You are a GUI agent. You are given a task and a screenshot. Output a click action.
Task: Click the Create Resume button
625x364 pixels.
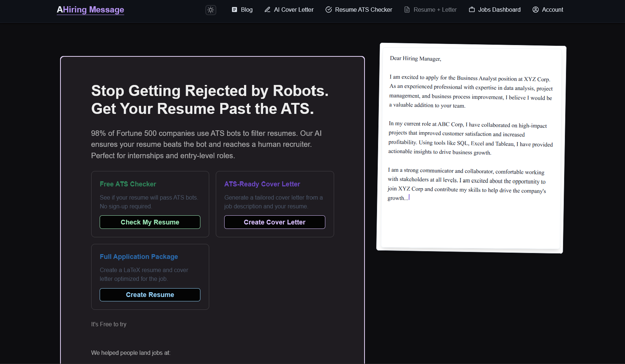pyautogui.click(x=150, y=294)
